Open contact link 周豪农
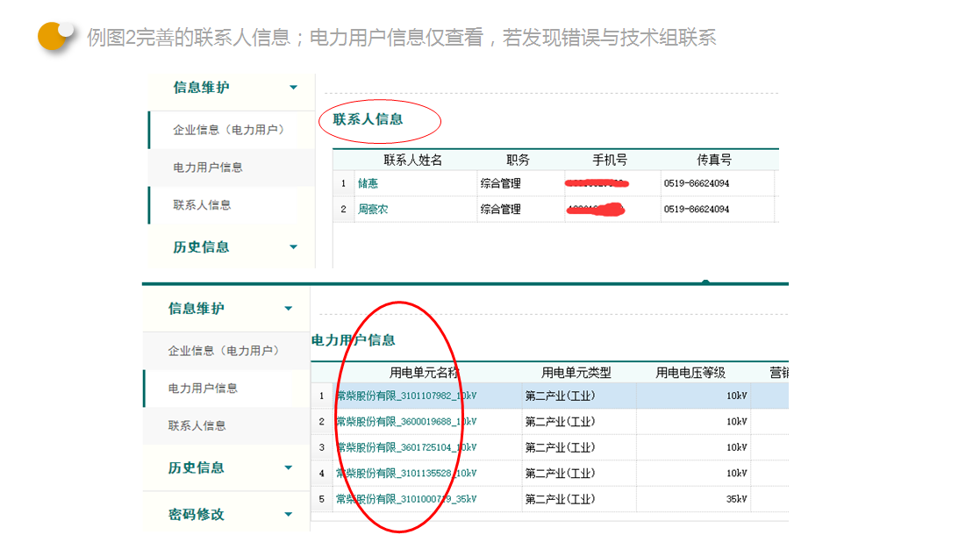980x549 pixels. [x=372, y=210]
